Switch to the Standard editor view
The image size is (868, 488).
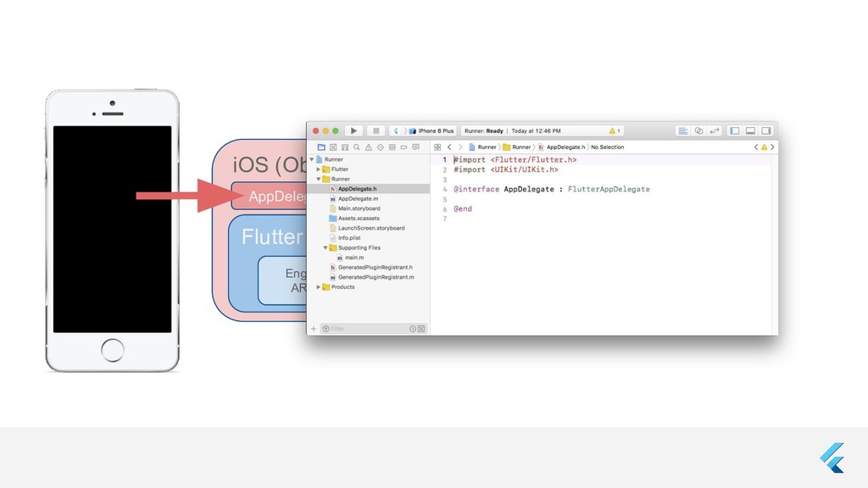click(x=683, y=131)
